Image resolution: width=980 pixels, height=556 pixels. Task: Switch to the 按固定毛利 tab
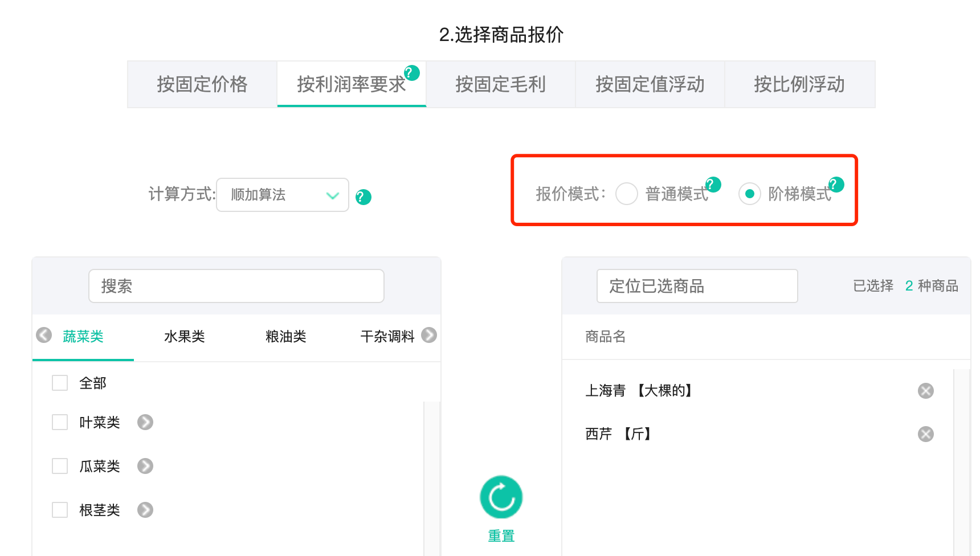coord(500,84)
